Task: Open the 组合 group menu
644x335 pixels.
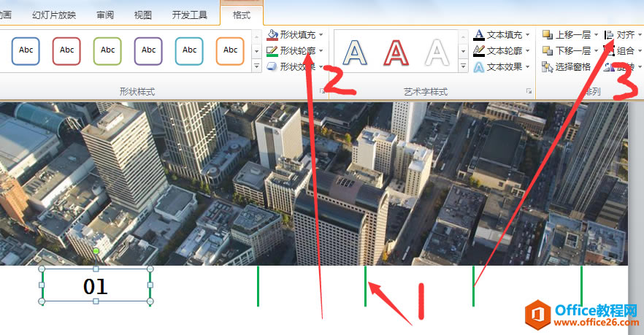Action: 622,51
